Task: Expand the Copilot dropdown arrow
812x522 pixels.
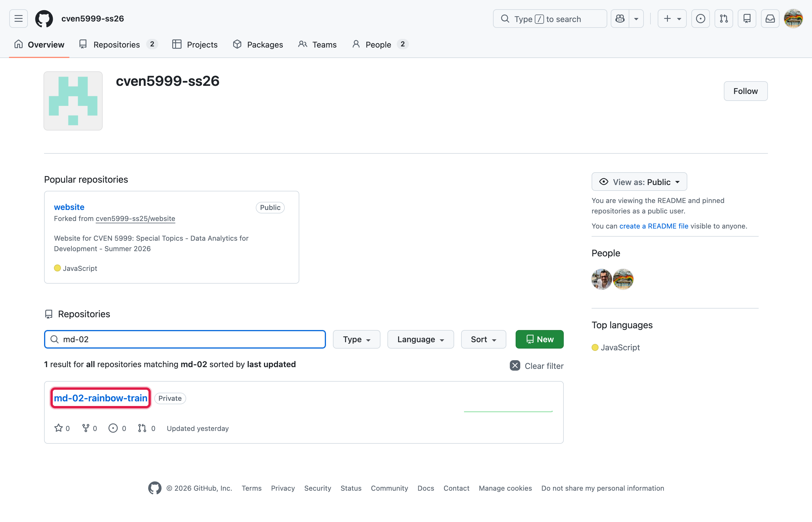Action: [x=636, y=19]
